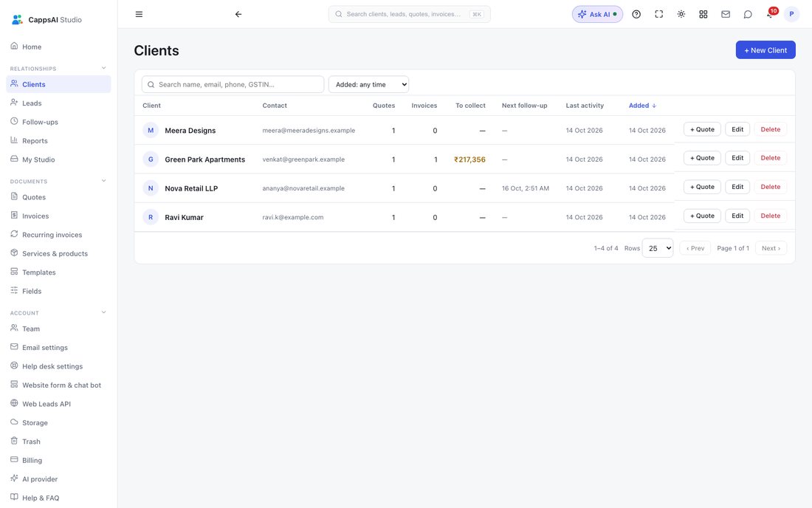Open Leads in the sidebar
The height and width of the screenshot is (508, 812).
click(x=58, y=103)
